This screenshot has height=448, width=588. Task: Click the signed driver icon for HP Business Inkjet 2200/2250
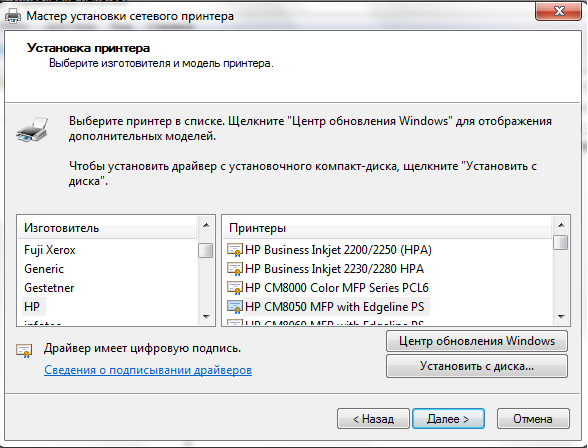(x=235, y=250)
